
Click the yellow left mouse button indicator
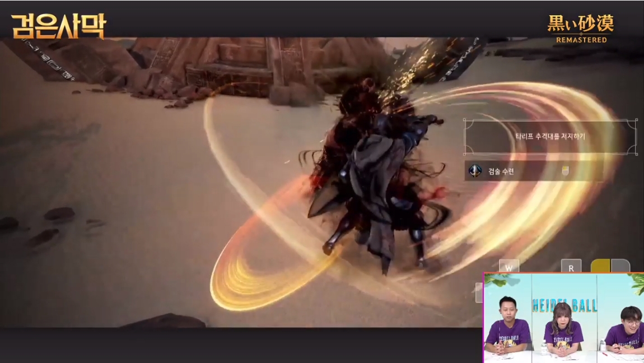coord(600,266)
